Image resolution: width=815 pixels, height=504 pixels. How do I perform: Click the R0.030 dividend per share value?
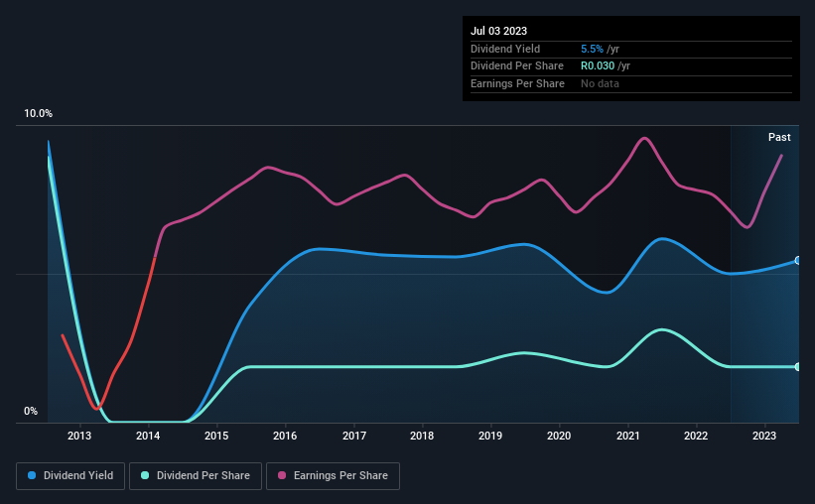pyautogui.click(x=598, y=66)
